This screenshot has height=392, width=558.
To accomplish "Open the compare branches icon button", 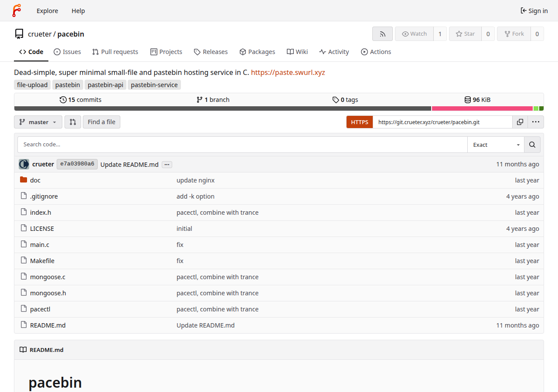I will tap(73, 122).
